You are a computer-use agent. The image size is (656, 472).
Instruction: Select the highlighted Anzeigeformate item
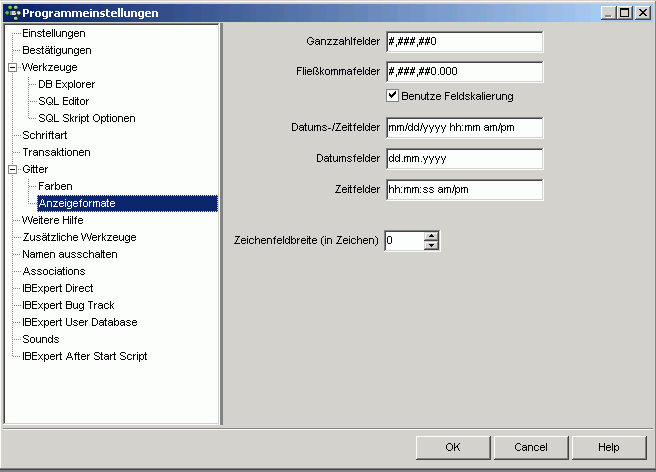127,203
